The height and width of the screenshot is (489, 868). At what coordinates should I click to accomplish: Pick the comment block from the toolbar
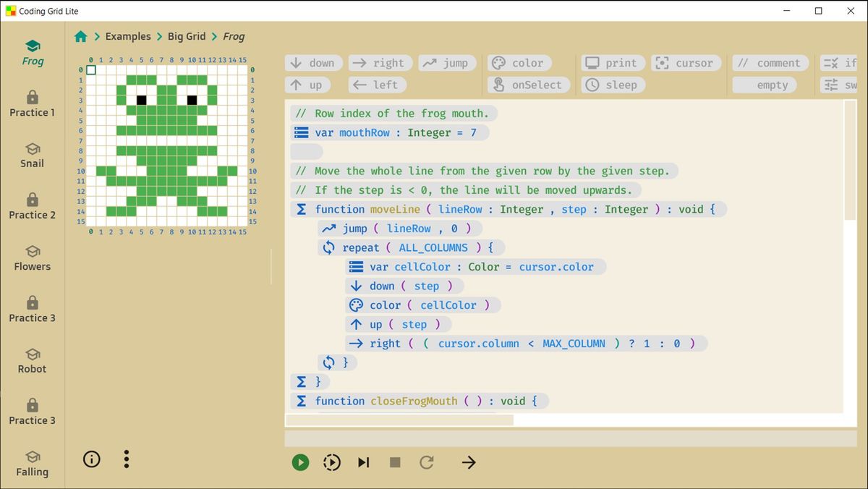tap(770, 63)
